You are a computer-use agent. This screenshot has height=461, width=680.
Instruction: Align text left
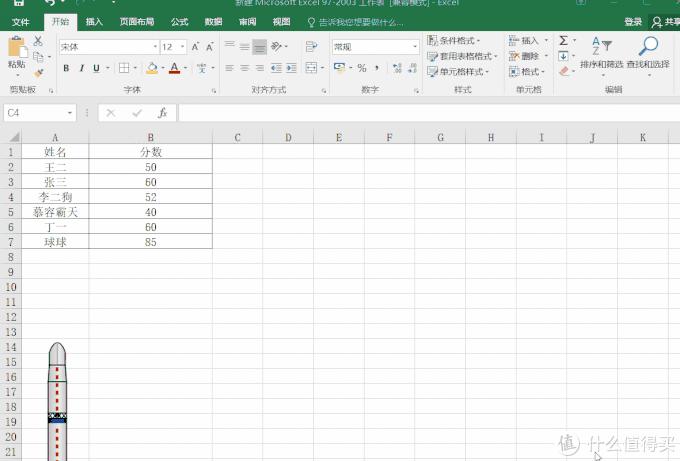pos(229,68)
